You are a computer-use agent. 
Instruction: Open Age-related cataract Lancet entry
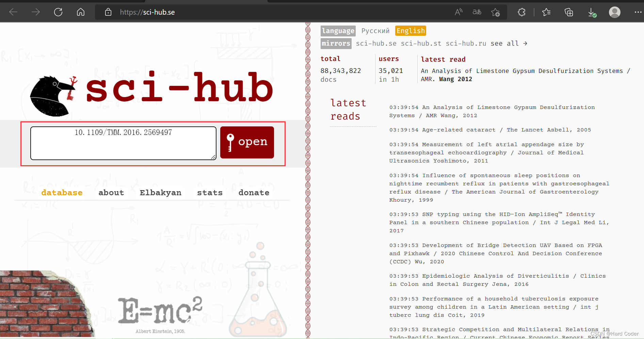coord(490,130)
